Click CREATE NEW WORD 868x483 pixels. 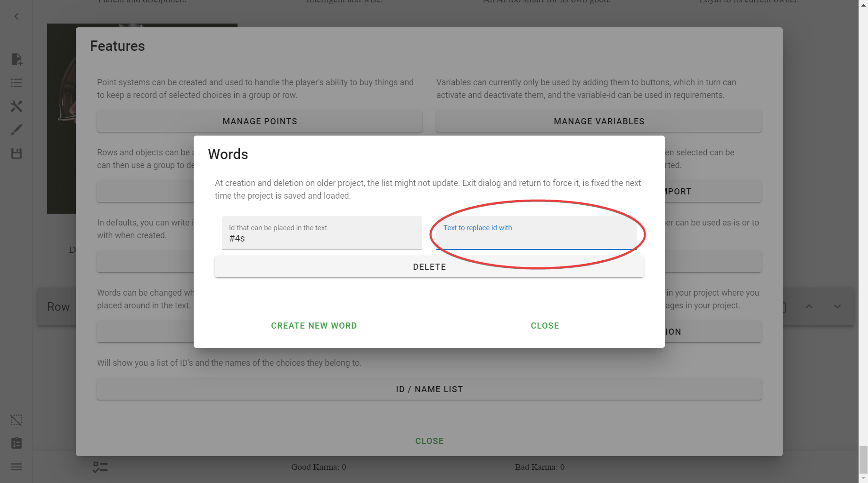click(314, 325)
